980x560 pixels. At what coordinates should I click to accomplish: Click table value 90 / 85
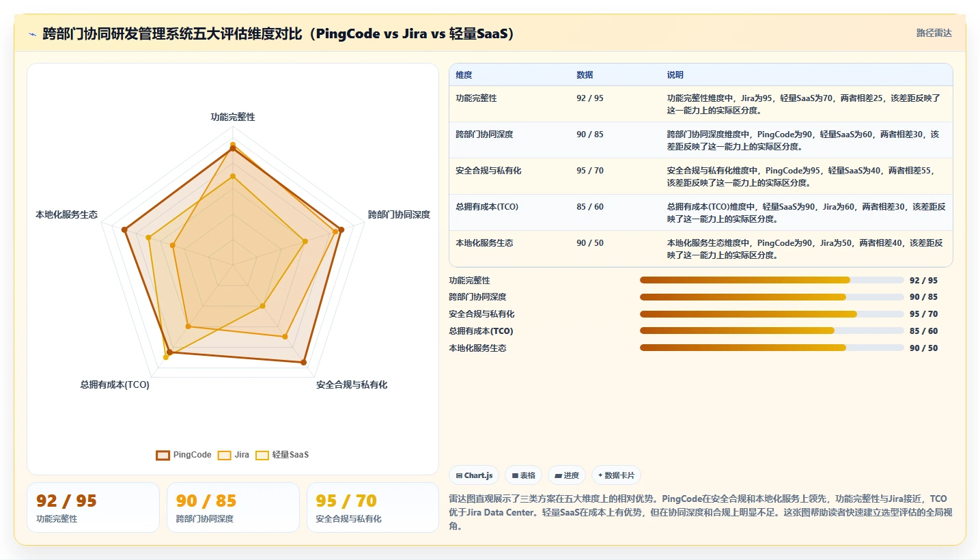point(590,135)
